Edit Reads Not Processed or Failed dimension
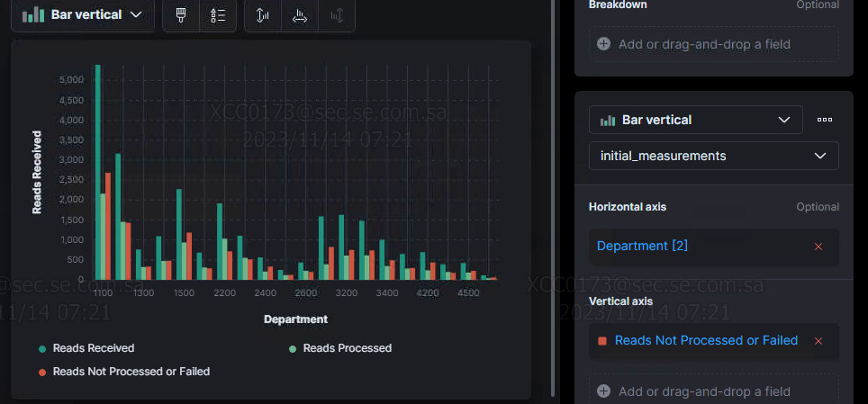Image resolution: width=868 pixels, height=404 pixels. point(706,340)
